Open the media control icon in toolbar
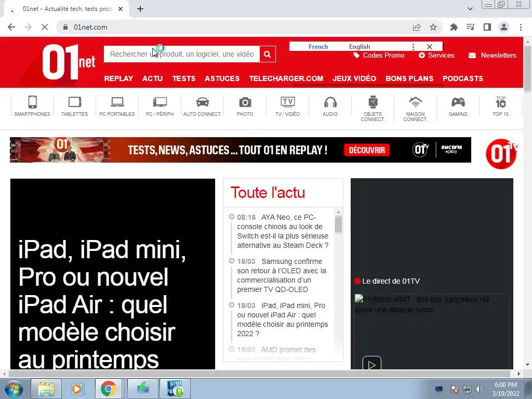This screenshot has height=399, width=532. [x=470, y=27]
